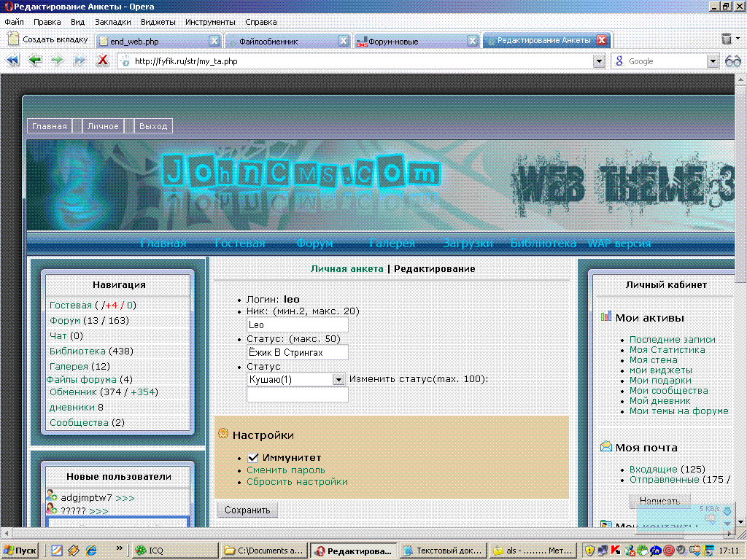Image resolution: width=747 pixels, height=560 pixels.
Task: Click the Rewind navigation icon
Action: coord(12,61)
